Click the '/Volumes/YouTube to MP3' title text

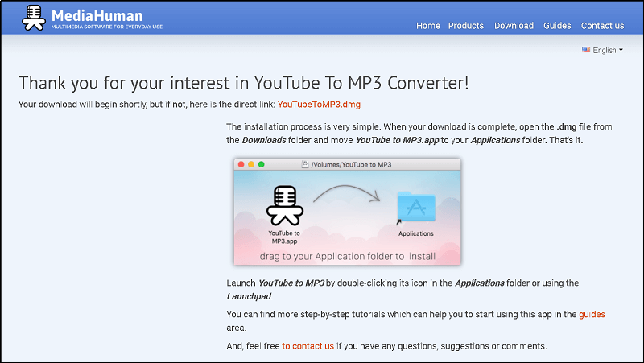[x=352, y=165]
